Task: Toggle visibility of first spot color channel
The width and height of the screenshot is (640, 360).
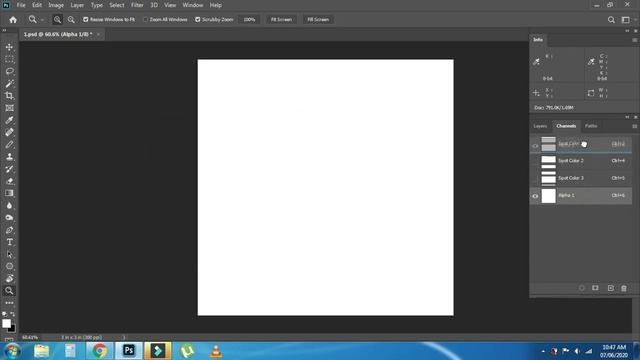Action: pyautogui.click(x=535, y=145)
